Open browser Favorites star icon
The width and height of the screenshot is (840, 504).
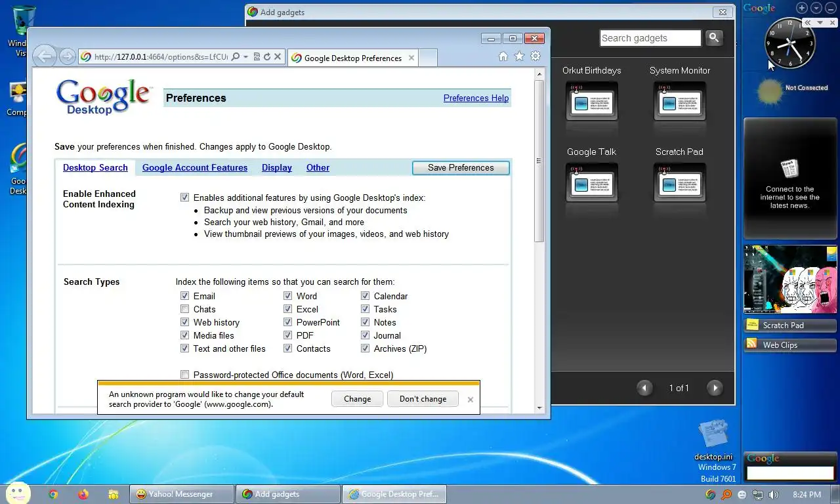pos(519,56)
